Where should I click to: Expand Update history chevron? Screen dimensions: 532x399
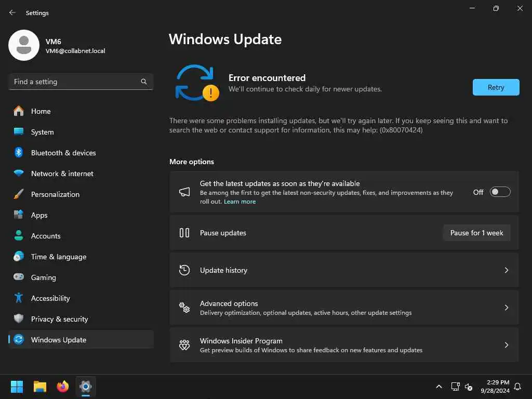[506, 270]
